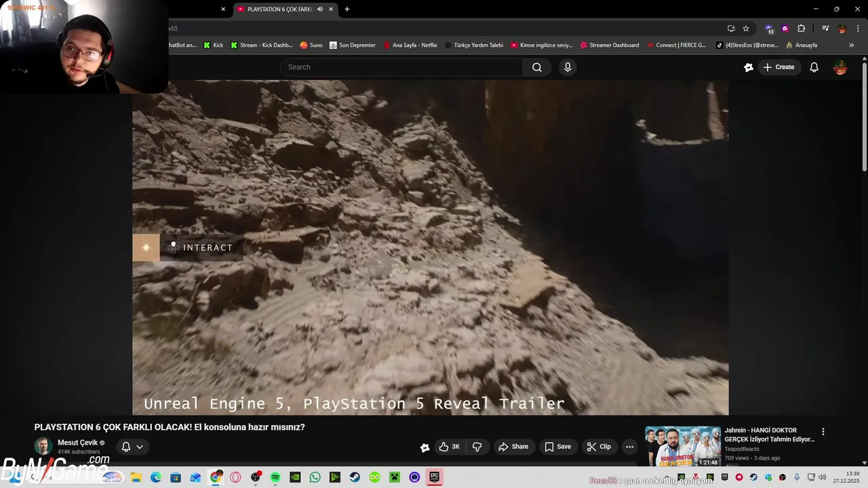Viewport: 868px width, 488px height.
Task: Open Chrome three-dot menu
Action: tap(858, 28)
